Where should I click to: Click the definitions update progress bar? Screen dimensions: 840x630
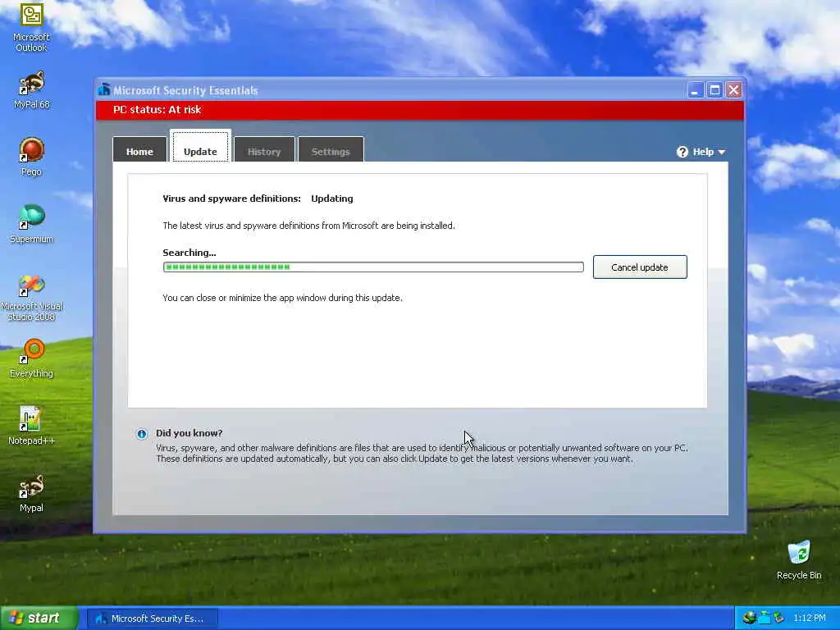coord(373,267)
